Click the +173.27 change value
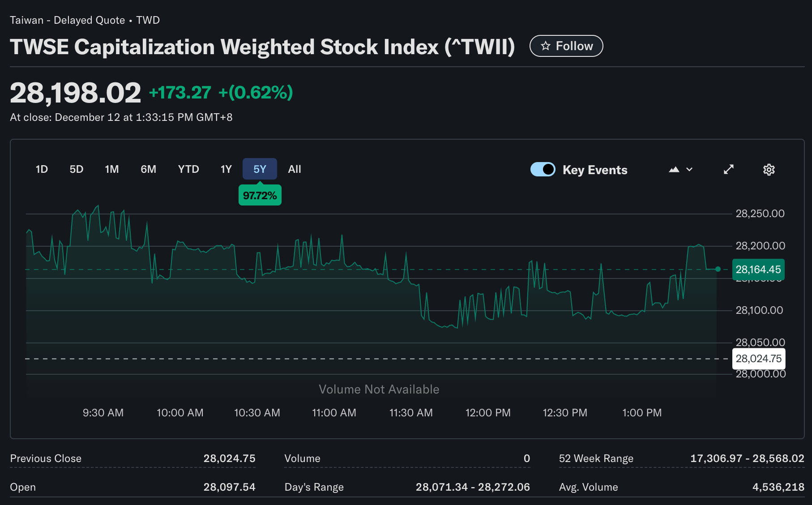The width and height of the screenshot is (812, 505). [x=180, y=93]
